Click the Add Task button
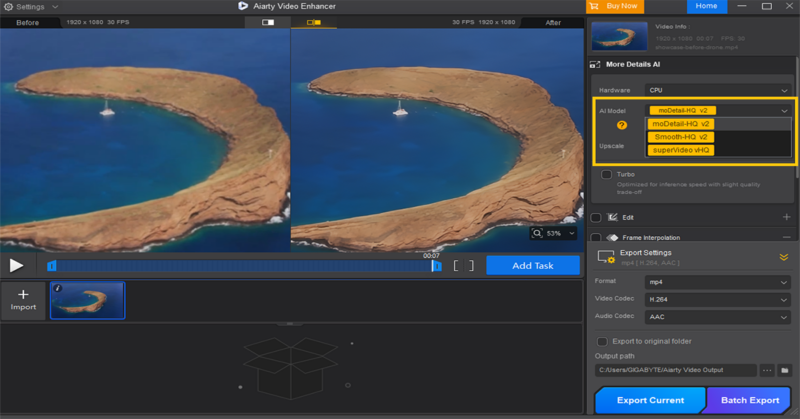The image size is (800, 419). 533,265
